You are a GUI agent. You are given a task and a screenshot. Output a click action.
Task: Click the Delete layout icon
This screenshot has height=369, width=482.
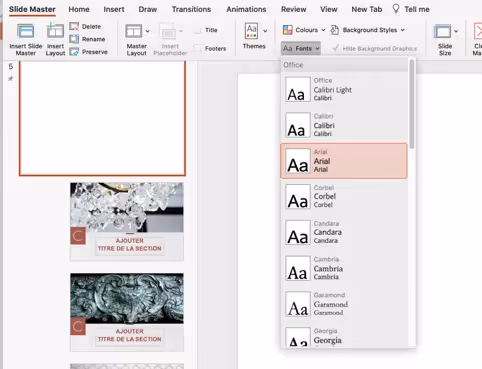(x=74, y=26)
